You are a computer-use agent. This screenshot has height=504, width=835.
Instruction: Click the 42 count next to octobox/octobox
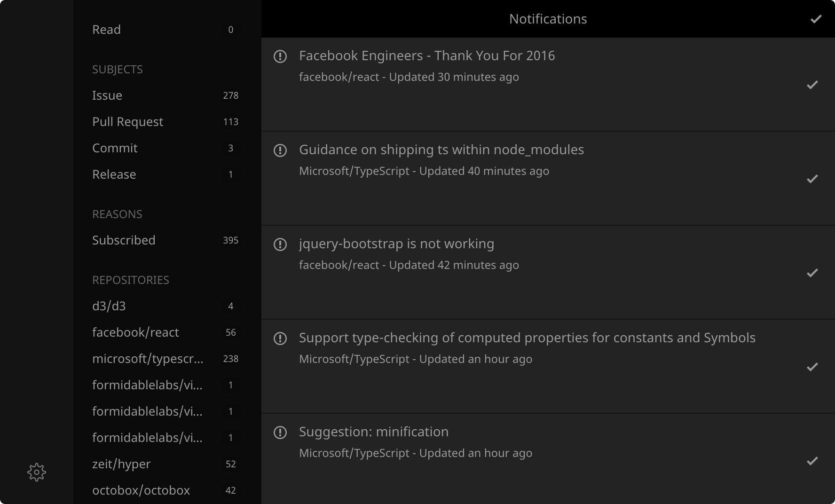pyautogui.click(x=230, y=490)
